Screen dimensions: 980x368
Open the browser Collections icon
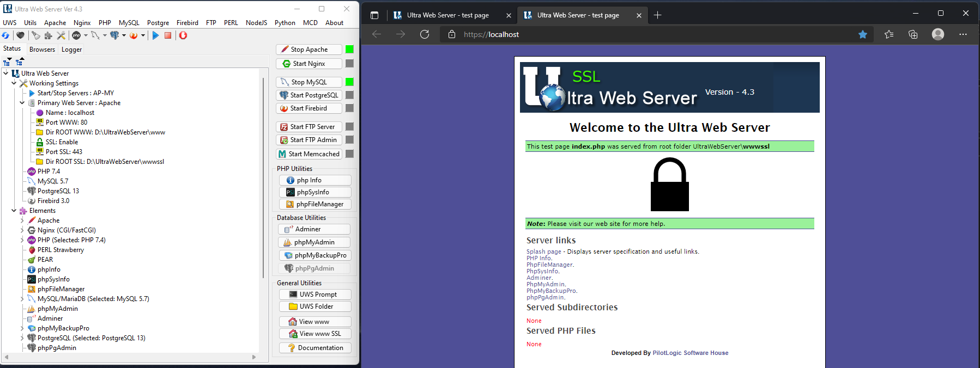click(914, 34)
